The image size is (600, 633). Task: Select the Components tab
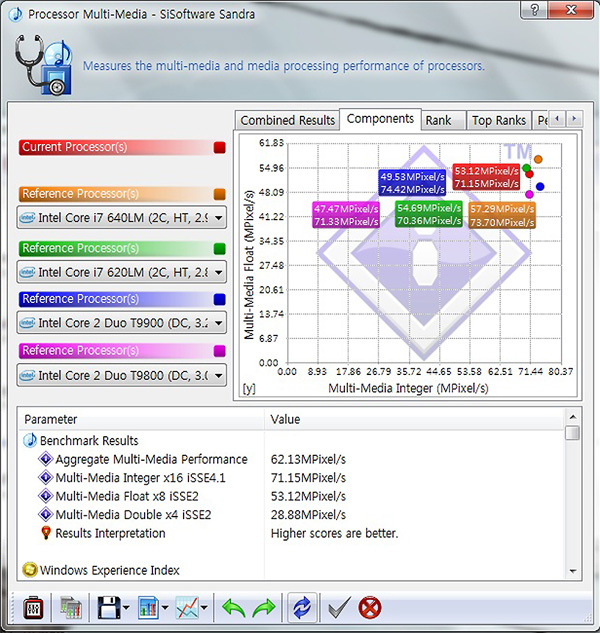pyautogui.click(x=380, y=119)
